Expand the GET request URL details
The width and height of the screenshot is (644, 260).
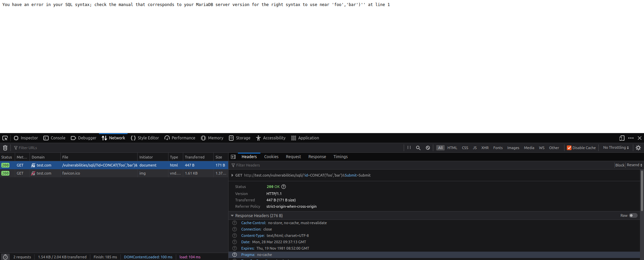[232, 175]
